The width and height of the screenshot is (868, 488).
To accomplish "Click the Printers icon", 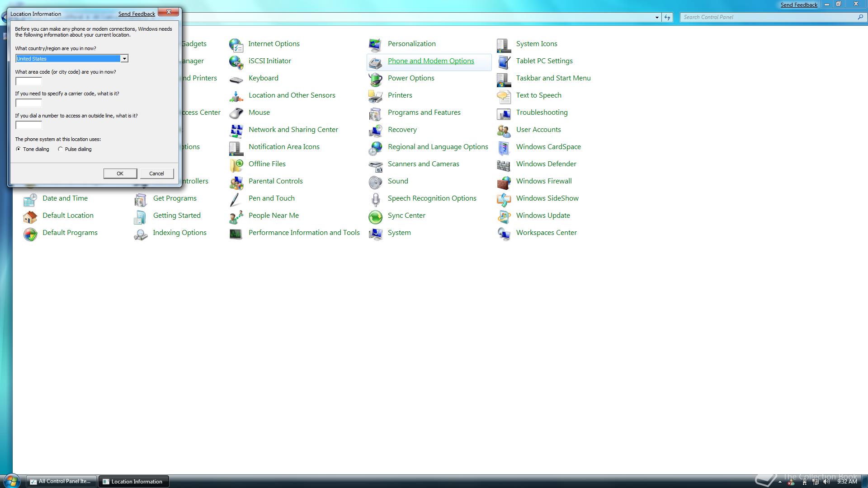I will (375, 96).
